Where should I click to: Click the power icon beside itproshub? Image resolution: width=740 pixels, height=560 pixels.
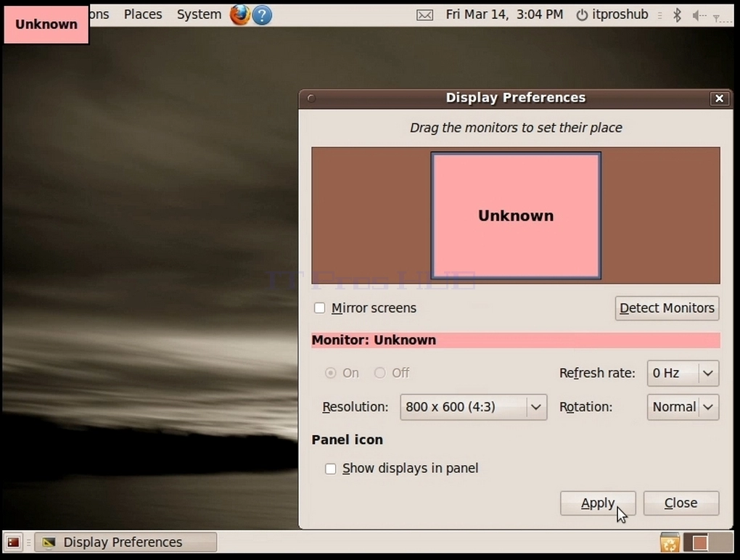pos(582,15)
